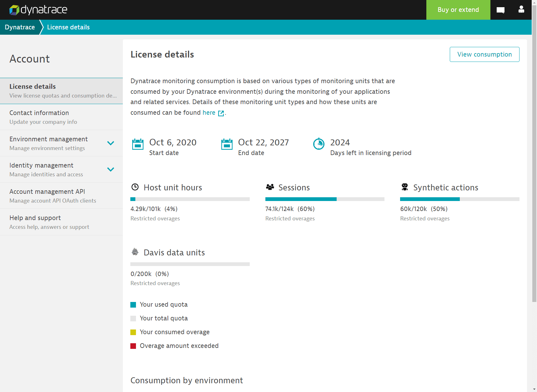537x392 pixels.
Task: Click 'Access help, answers or support' subtitle
Action: pyautogui.click(x=49, y=227)
